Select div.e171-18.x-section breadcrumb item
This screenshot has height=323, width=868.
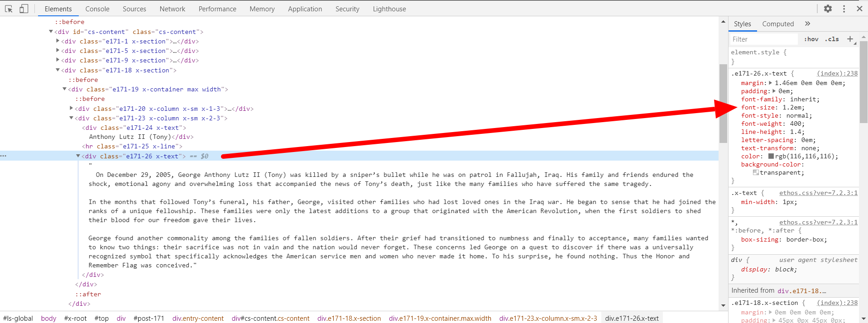(349, 318)
